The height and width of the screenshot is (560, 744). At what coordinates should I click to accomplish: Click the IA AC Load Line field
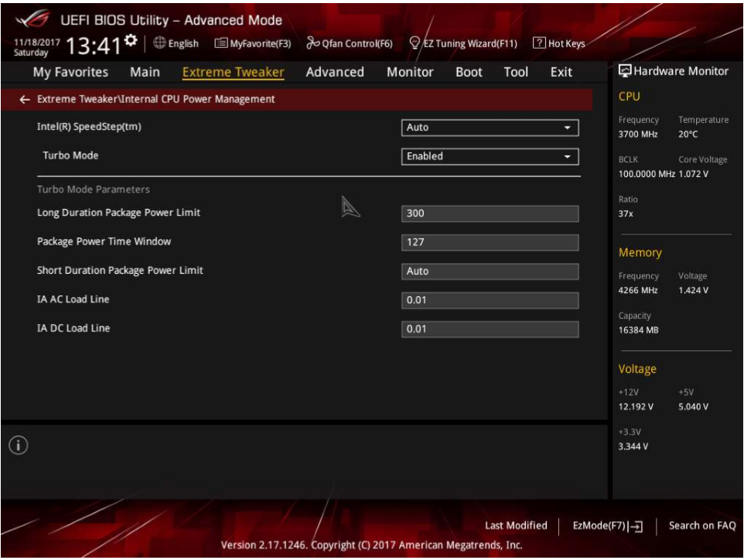[490, 300]
